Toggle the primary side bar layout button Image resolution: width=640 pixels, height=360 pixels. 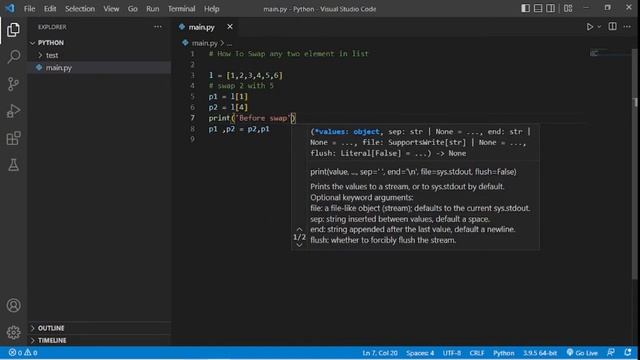526,8
